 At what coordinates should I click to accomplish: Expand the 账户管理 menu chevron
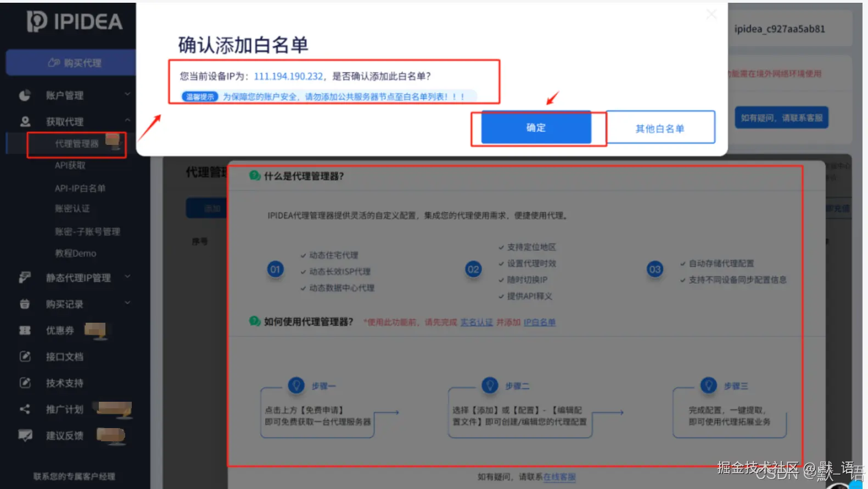pos(127,94)
